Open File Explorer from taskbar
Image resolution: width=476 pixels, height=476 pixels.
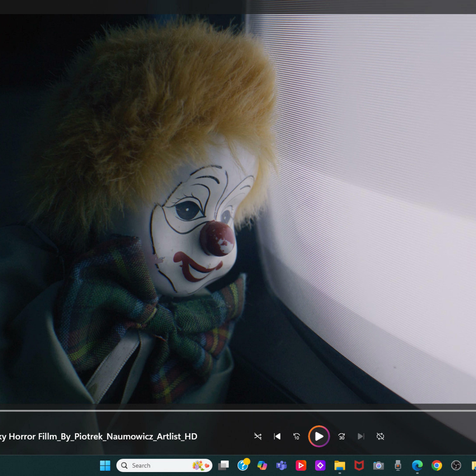[x=340, y=465]
